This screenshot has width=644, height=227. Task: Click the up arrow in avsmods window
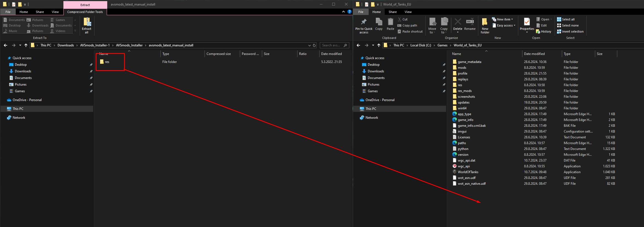click(x=26, y=45)
